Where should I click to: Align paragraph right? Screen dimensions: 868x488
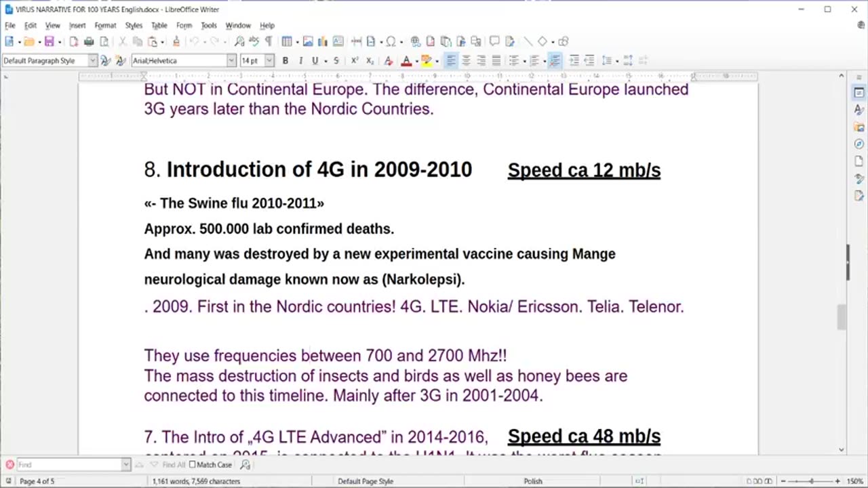(x=481, y=60)
